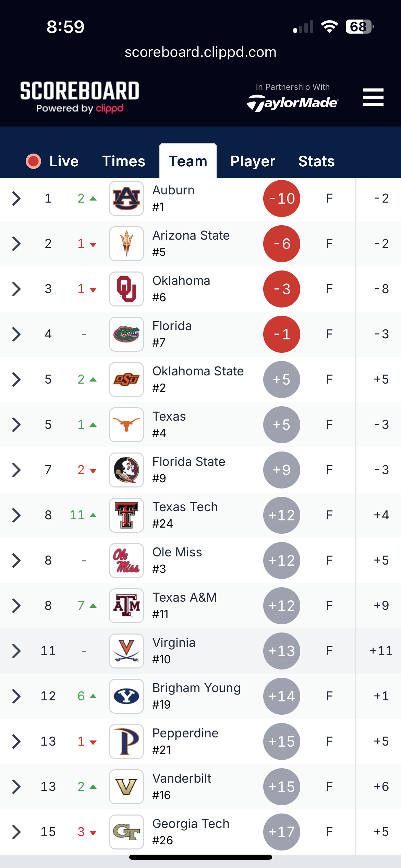
Task: Expand the Oklahoma State row chevron
Action: click(x=16, y=379)
